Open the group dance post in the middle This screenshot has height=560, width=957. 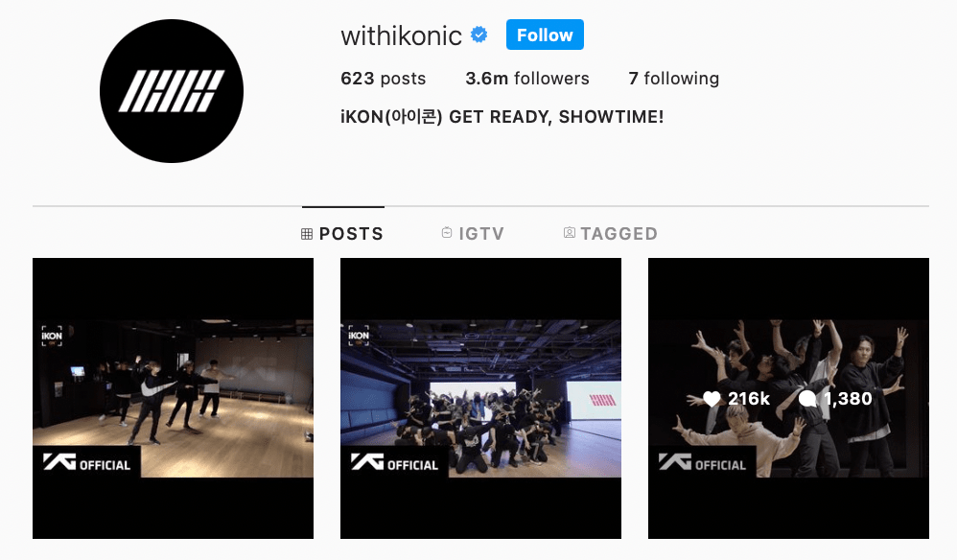click(x=481, y=398)
